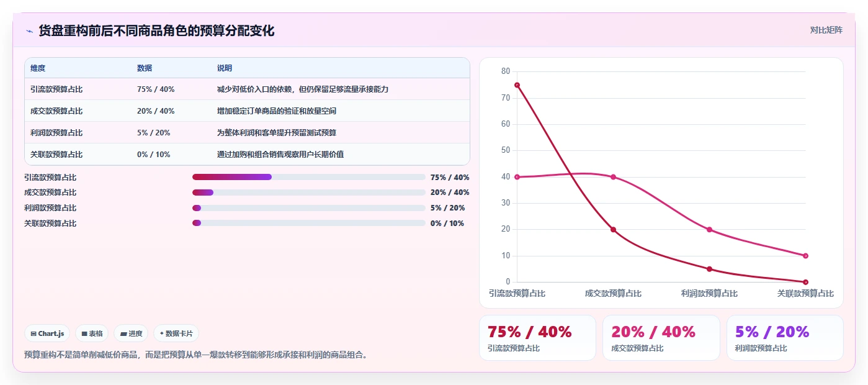
Task: Click 成交款预算占比 cell in the table
Action: [x=56, y=111]
